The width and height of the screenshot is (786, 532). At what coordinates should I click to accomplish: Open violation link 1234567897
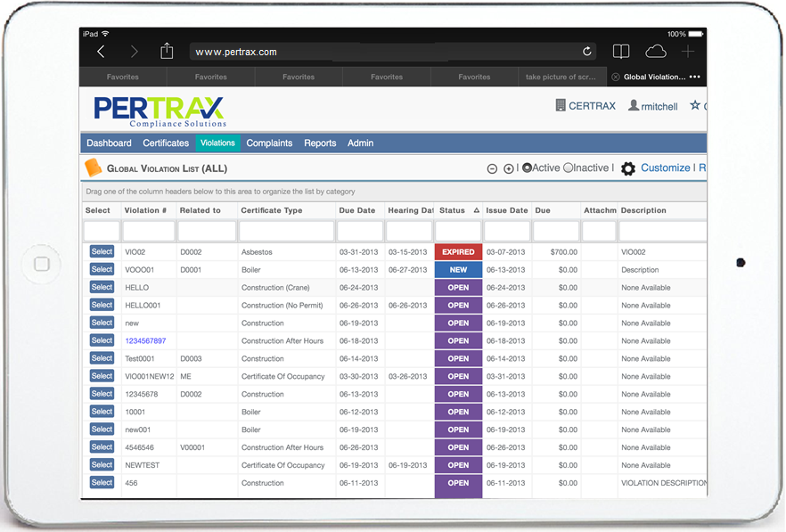(145, 341)
